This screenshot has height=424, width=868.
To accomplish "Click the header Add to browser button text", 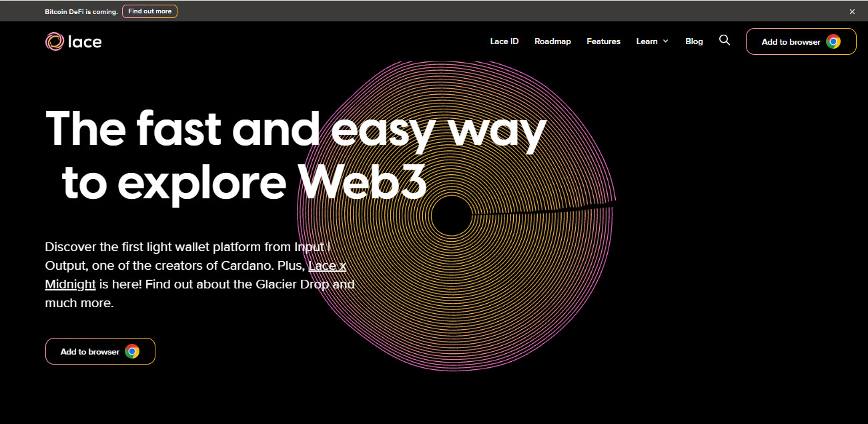I will [791, 41].
